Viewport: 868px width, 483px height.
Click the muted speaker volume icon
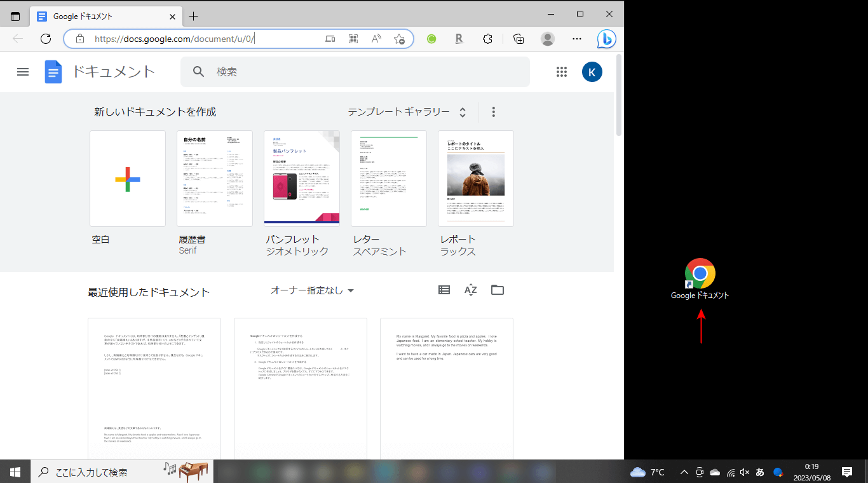[x=745, y=472]
